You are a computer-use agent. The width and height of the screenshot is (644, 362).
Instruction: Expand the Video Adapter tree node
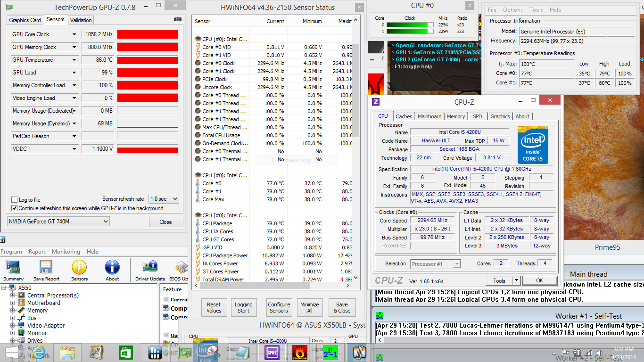(x=13, y=325)
